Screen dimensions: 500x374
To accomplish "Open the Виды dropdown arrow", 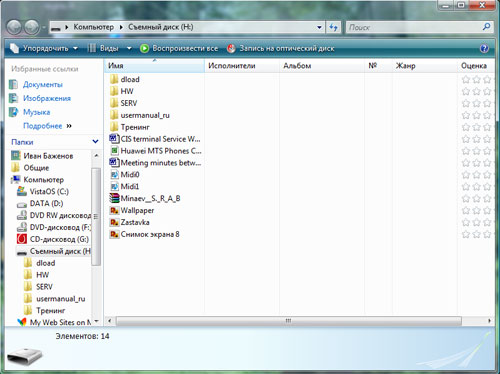I will 129,49.
